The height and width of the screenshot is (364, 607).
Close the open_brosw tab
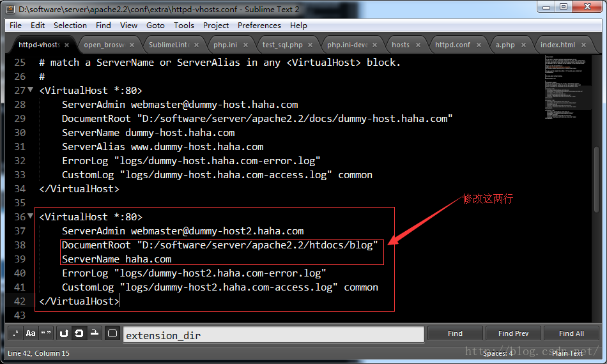coord(132,45)
